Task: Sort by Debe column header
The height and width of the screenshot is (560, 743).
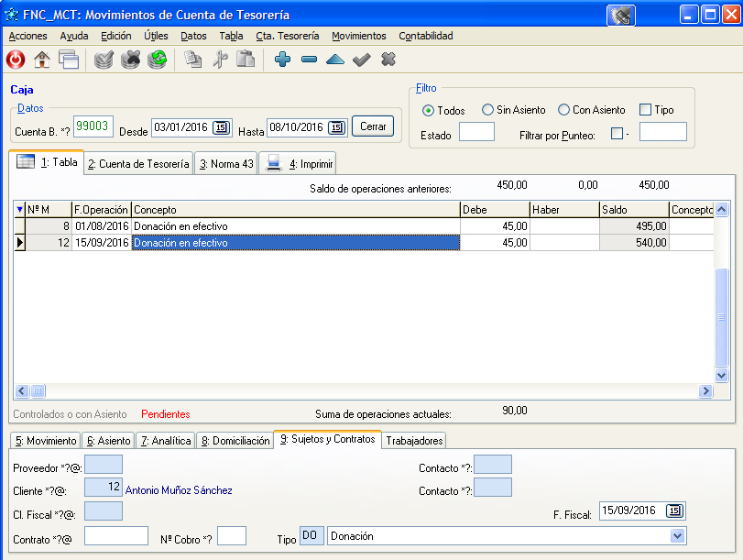Action: [x=494, y=210]
